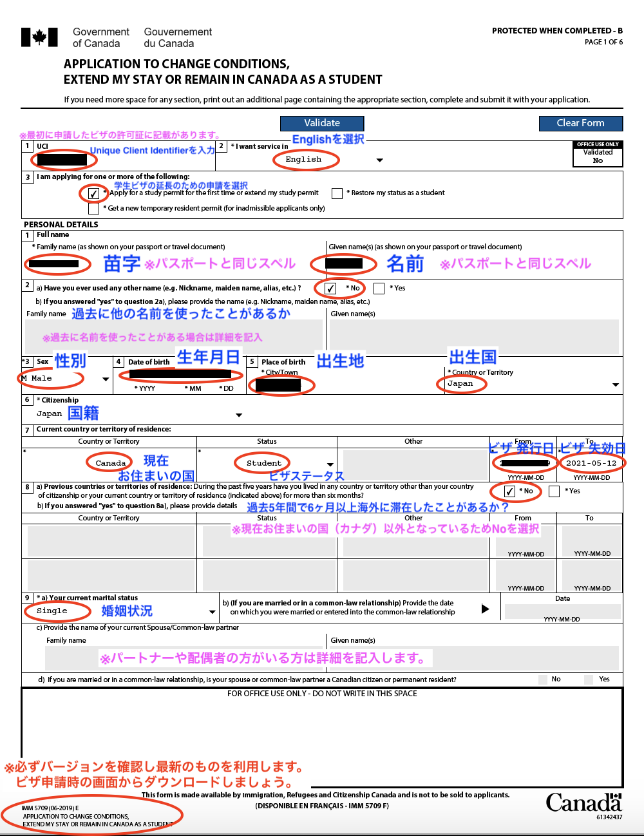The image size is (644, 836).
Task: Check 'Restore my status as a student'
Action: [337, 193]
